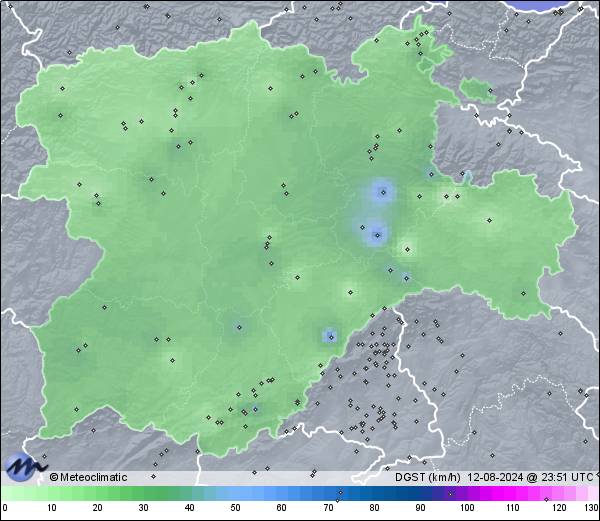Viewport: 600px width, 521px height.
Task: Click the legend value 50
Action: point(236,508)
